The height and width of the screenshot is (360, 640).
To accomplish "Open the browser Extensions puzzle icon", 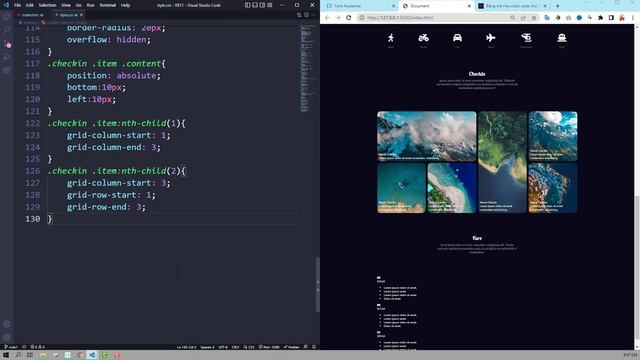I will pyautogui.click(x=600, y=18).
